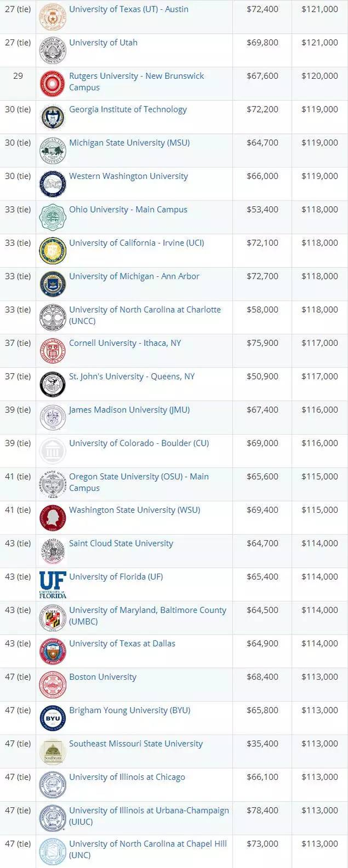This screenshot has height=868, width=348.
Task: Click the University of Texas Austin seal logo
Action: coord(53,17)
